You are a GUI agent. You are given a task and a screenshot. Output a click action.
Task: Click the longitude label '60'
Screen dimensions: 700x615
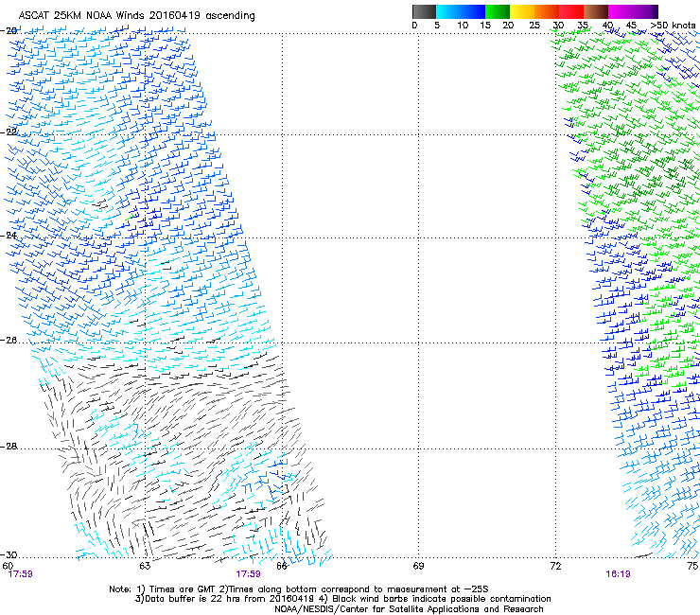coord(8,566)
